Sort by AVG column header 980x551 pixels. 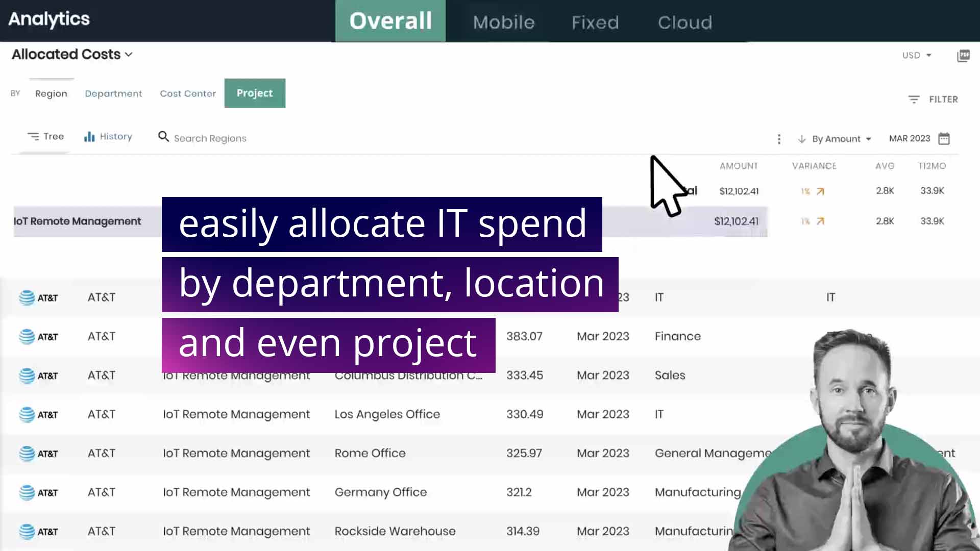pyautogui.click(x=885, y=166)
